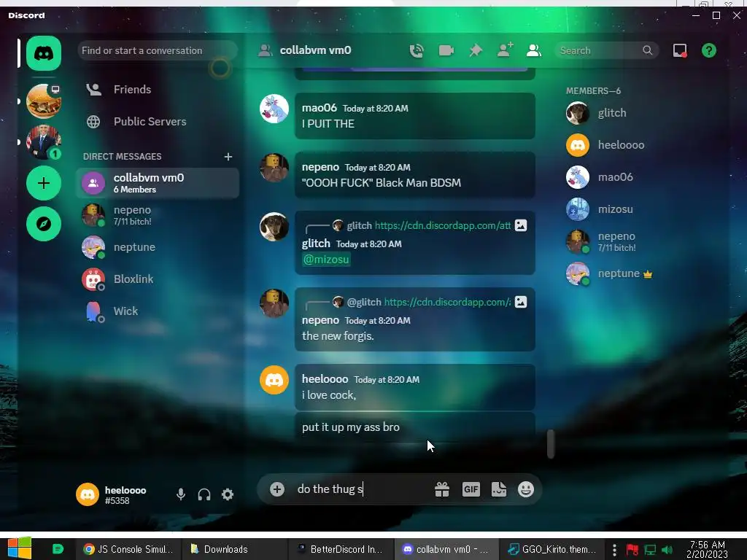
Task: Click the chat scrollbar thumb
Action: point(551,443)
